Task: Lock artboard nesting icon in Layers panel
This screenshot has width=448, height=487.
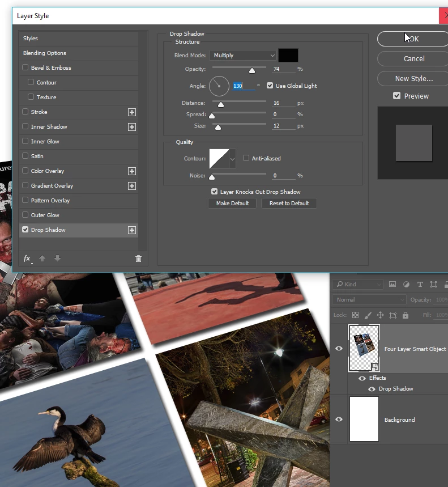Action: pos(392,315)
